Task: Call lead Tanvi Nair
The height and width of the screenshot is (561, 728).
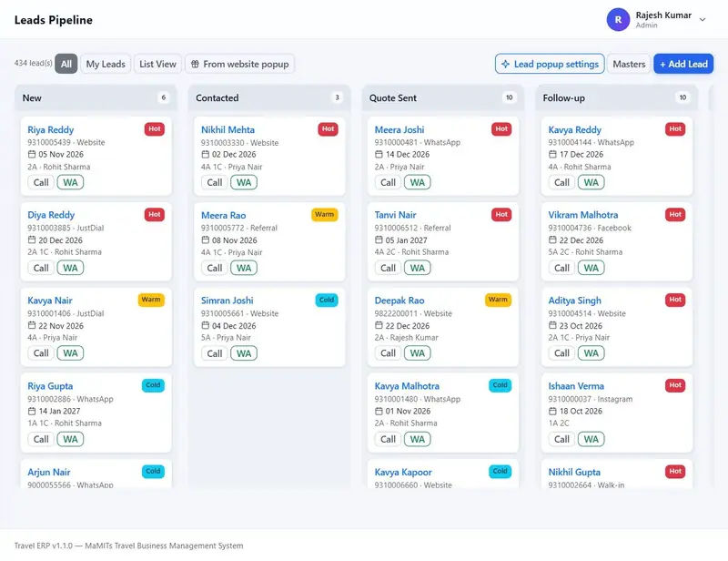Action: coord(389,268)
